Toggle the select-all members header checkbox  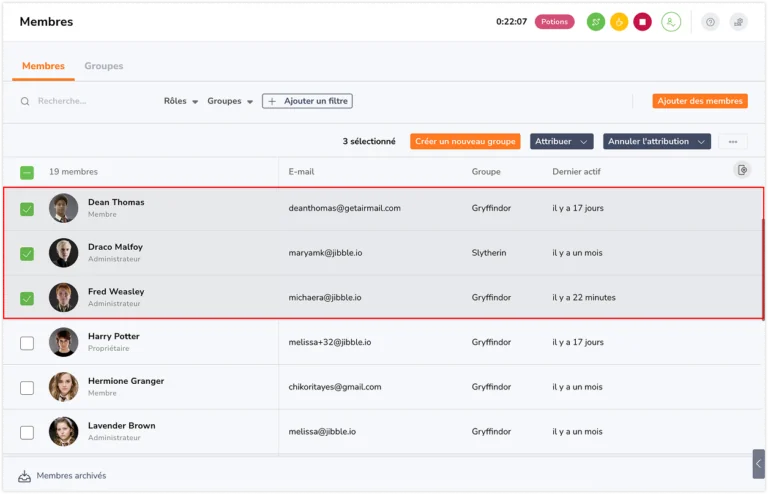click(27, 172)
